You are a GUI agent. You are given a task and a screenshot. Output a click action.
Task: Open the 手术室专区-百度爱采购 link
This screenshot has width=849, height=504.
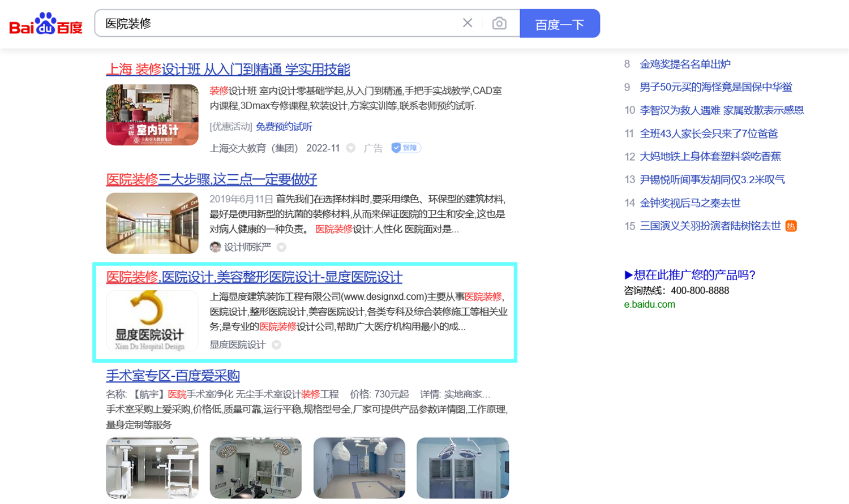[173, 376]
